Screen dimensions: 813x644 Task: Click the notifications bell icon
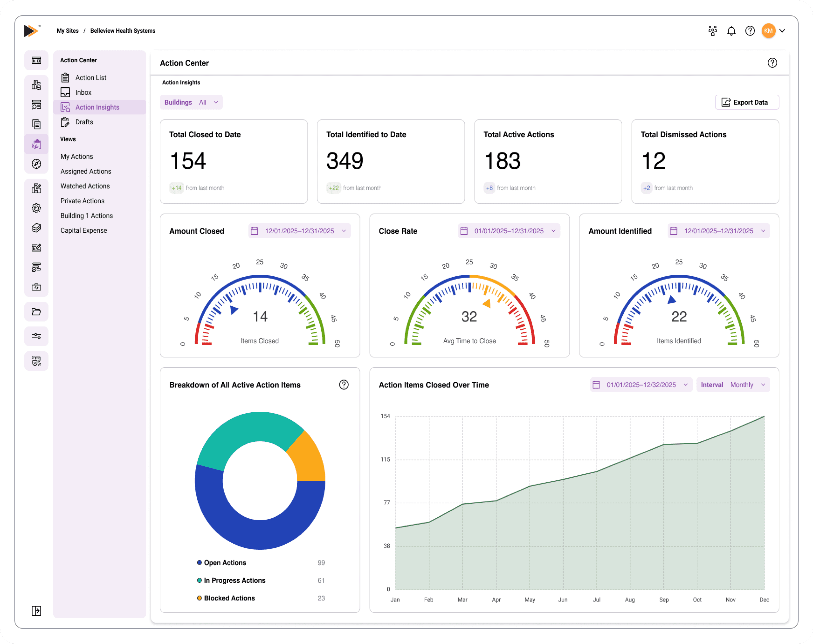pos(731,31)
